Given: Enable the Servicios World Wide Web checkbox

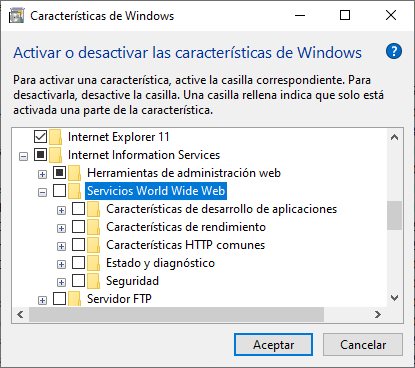Looking at the screenshot, I should pos(59,191).
